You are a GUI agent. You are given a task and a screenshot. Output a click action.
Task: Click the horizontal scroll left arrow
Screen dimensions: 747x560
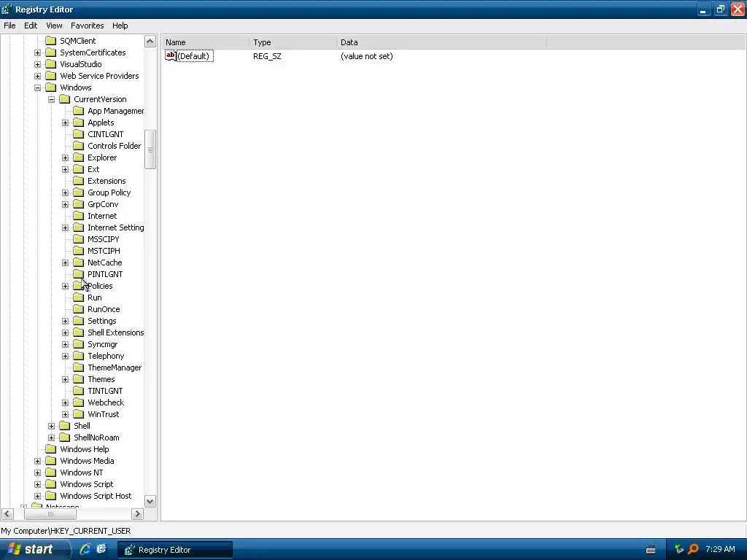(x=7, y=514)
